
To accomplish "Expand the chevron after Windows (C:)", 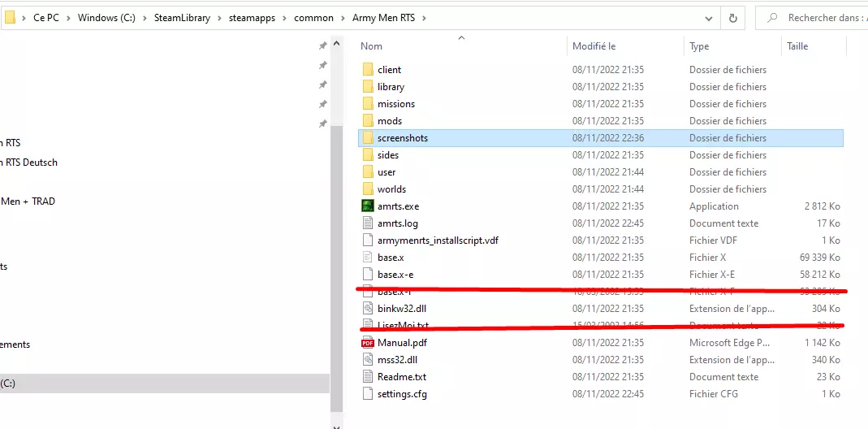I will point(145,19).
